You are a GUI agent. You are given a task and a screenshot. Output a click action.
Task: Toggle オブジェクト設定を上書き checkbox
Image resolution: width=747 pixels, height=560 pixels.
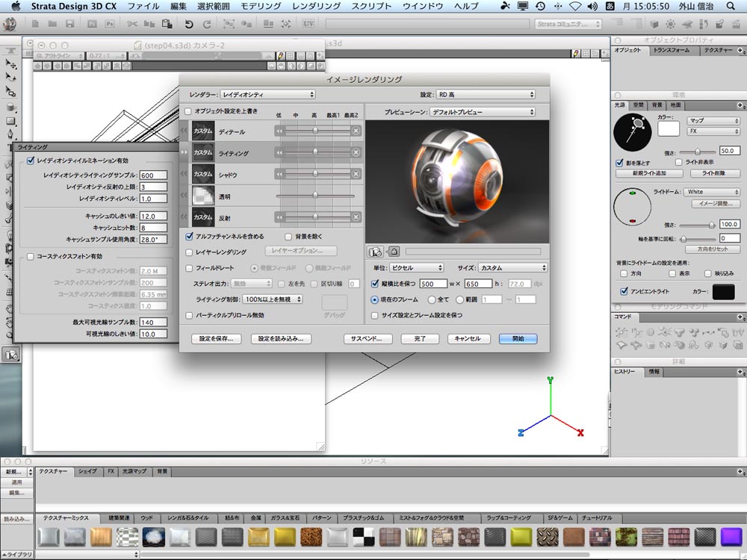(x=188, y=111)
